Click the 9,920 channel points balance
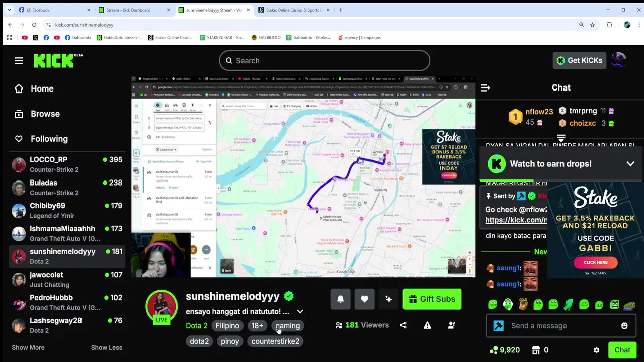Image resolution: width=644 pixels, height=362 pixels. [505, 350]
